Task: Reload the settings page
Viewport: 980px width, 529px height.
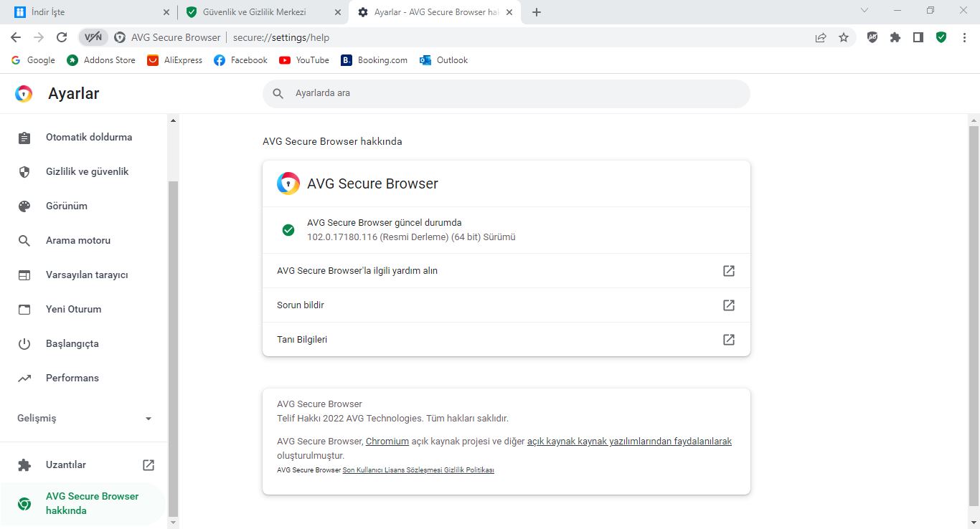Action: pyautogui.click(x=62, y=37)
